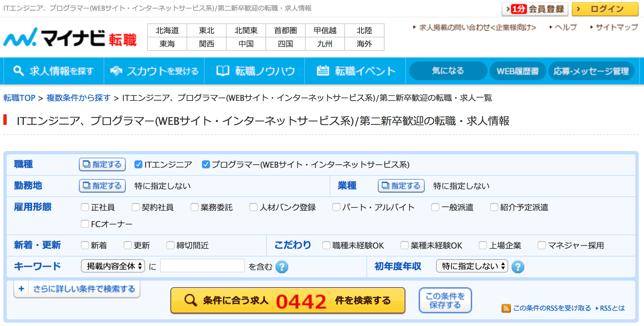Click the ログイン button
This screenshot has width=644, height=326.
605,9
